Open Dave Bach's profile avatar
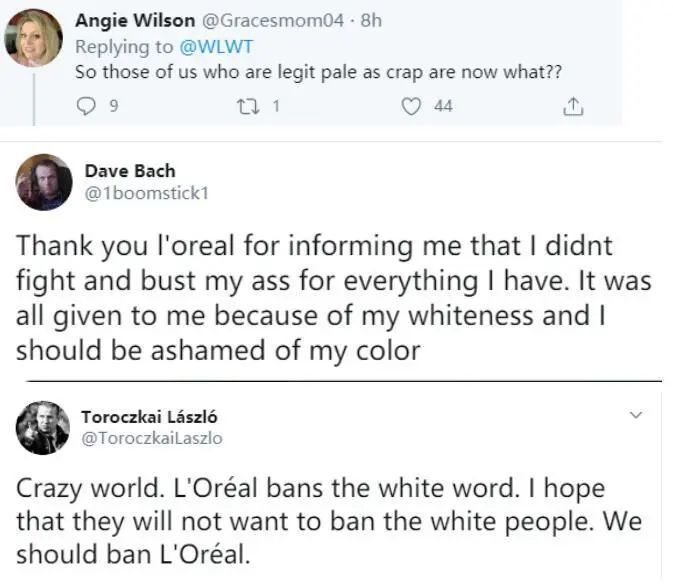The image size is (673, 584). [45, 181]
